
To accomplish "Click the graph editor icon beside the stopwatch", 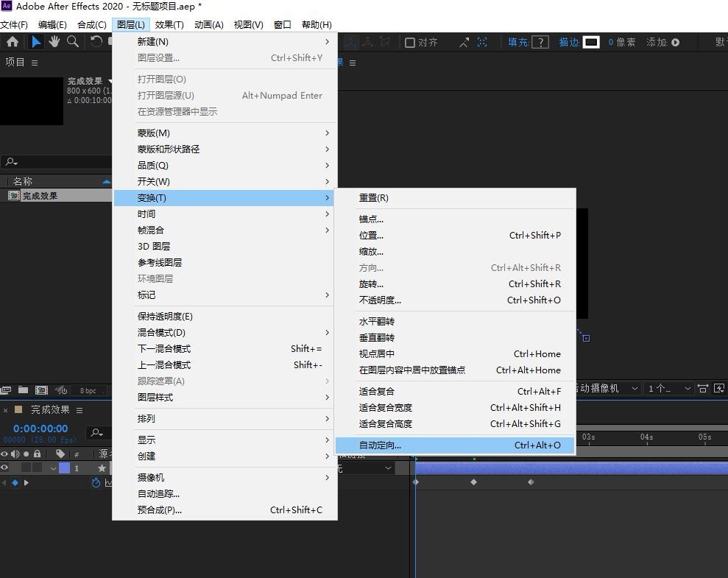I will tap(108, 483).
